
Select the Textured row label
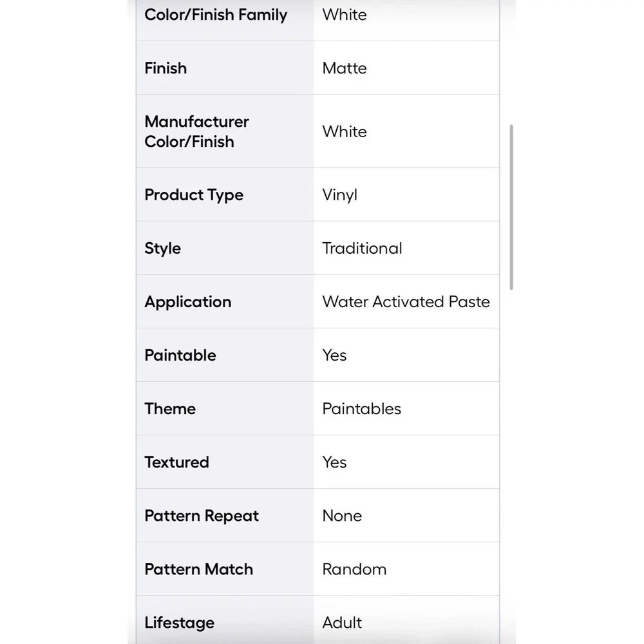[x=176, y=462]
